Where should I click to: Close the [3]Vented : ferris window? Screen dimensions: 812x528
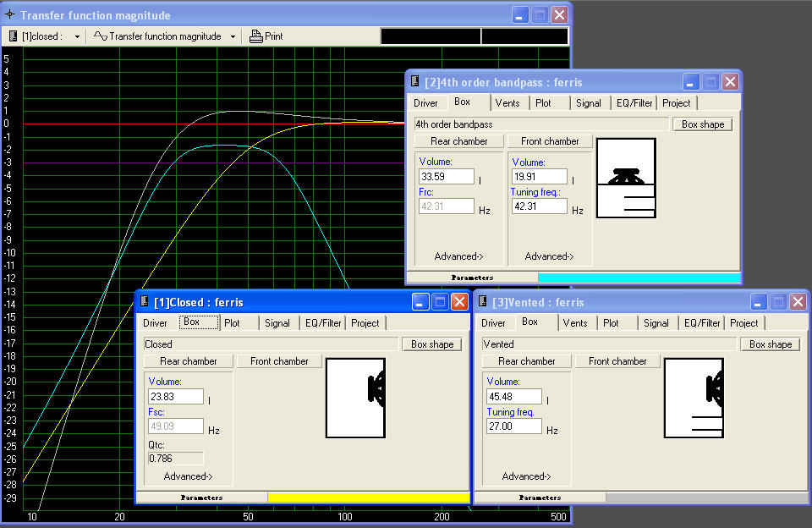(x=798, y=301)
